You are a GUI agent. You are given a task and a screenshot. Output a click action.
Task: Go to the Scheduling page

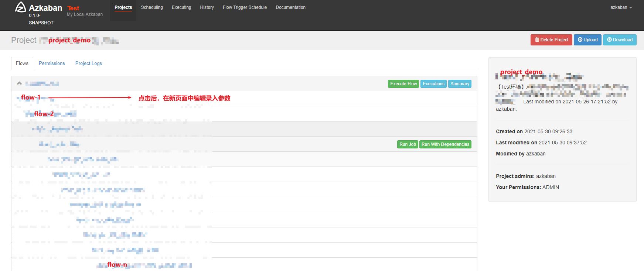pos(152,7)
